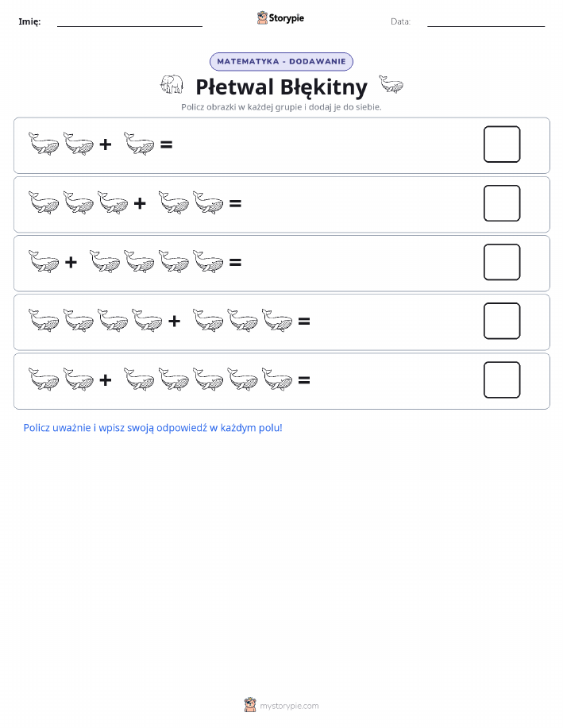This screenshot has height=728, width=563.
Task: Click the plus sign in the fourth row
Action: [x=174, y=321]
